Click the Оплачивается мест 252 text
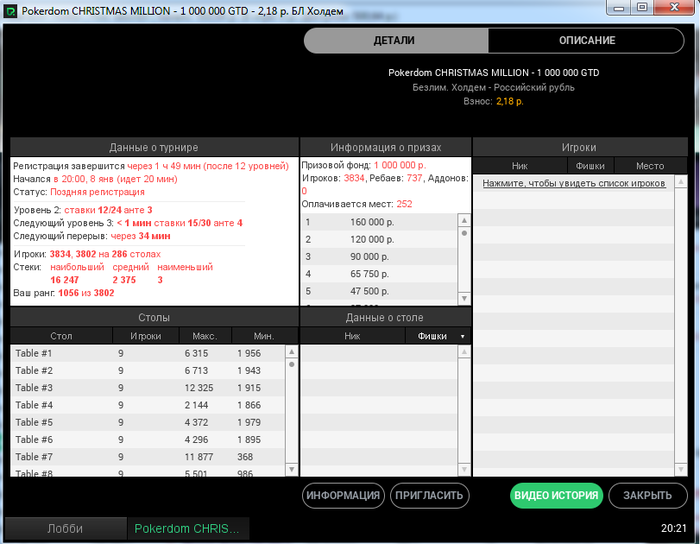The image size is (700, 544). tap(357, 204)
